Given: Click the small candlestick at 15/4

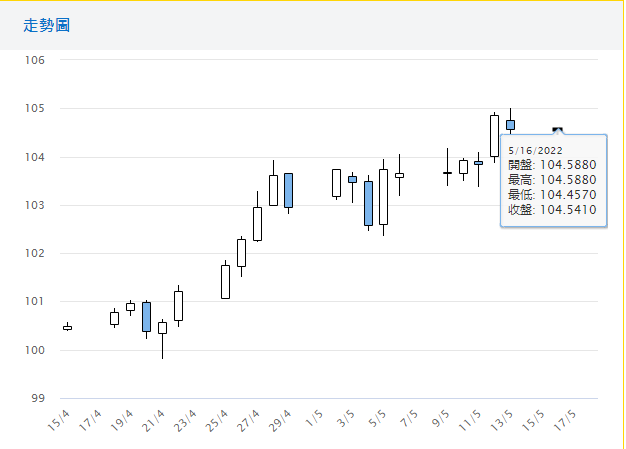Looking at the screenshot, I should (x=67, y=327).
